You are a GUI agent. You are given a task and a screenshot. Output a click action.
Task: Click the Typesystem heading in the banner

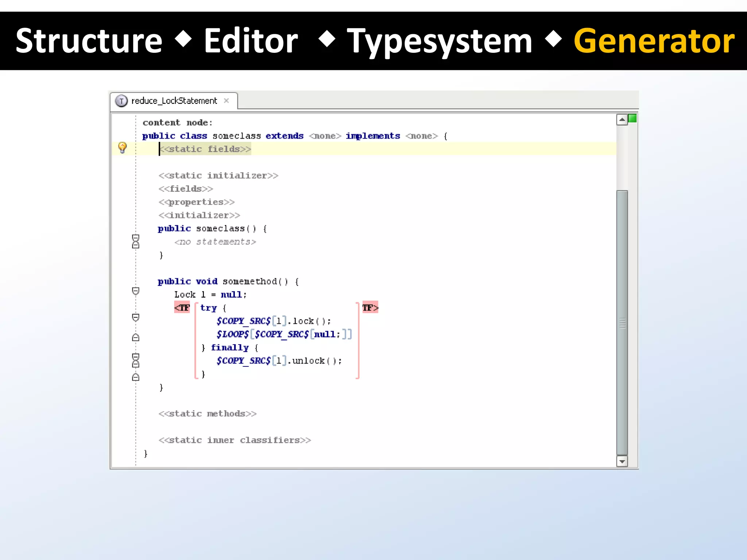pos(440,42)
